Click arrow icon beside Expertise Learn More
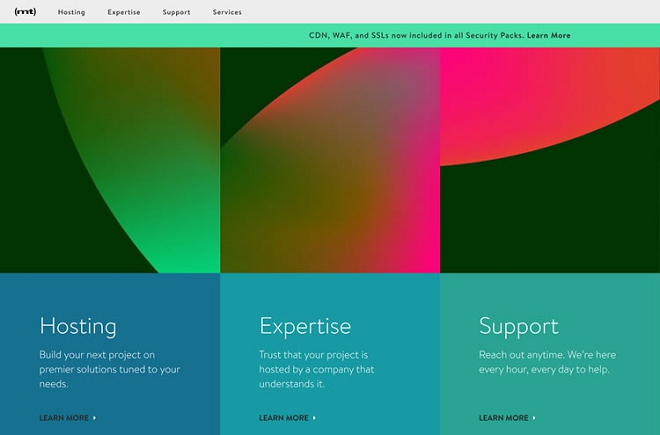Viewport: 660px width, 435px height. tap(314, 418)
